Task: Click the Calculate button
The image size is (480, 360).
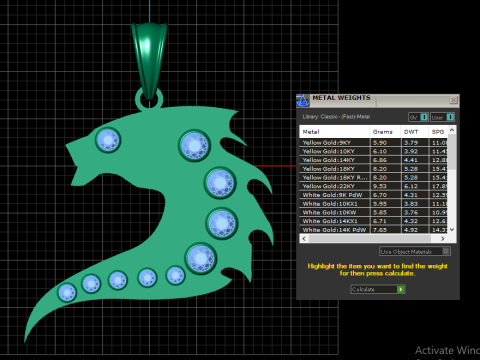Action: pos(378,289)
